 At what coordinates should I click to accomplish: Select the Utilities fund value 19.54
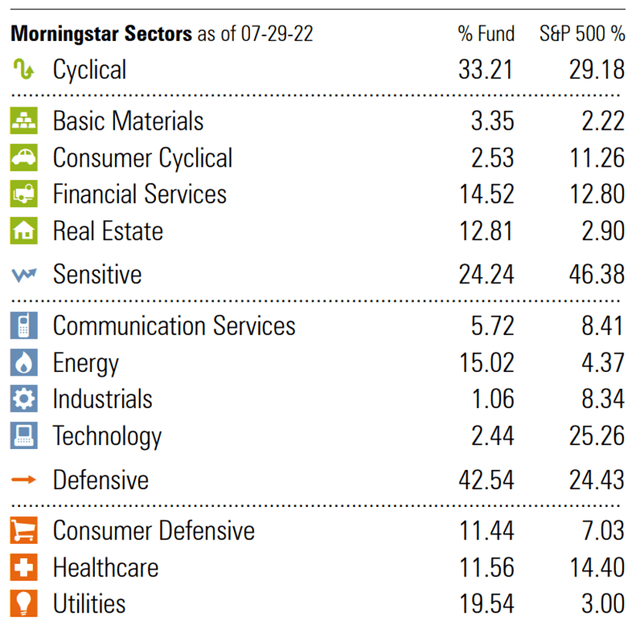click(487, 603)
